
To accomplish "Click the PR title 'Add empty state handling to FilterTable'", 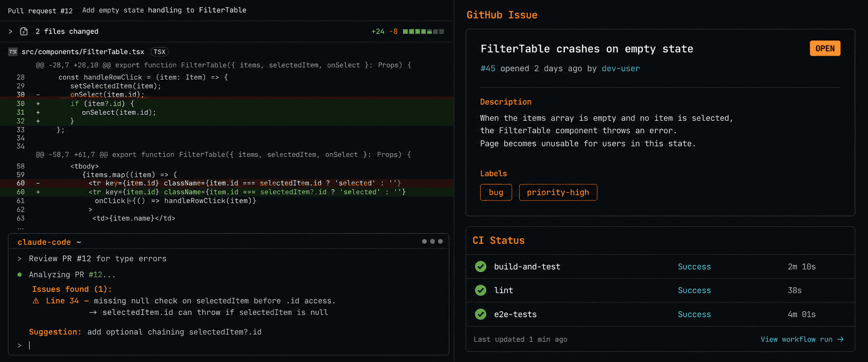I will tap(164, 10).
